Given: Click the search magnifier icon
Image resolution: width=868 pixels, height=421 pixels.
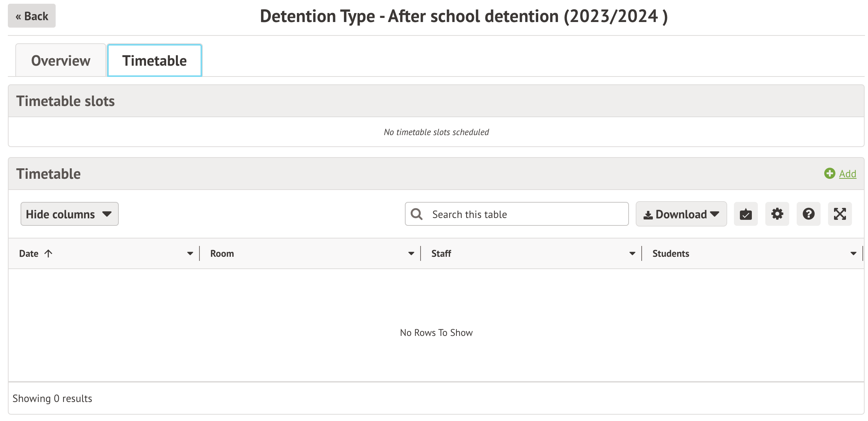Looking at the screenshot, I should click(416, 214).
